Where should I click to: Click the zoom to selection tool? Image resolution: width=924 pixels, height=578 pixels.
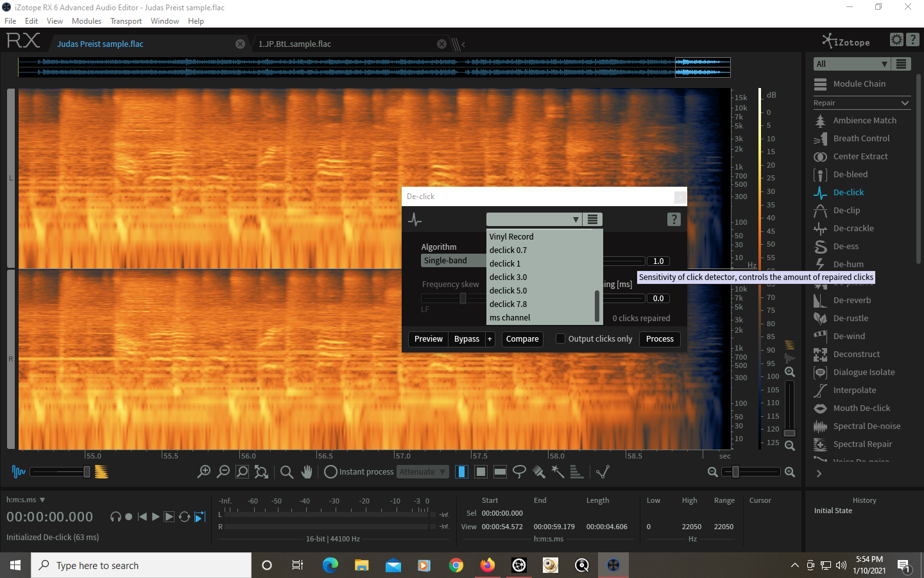click(243, 472)
